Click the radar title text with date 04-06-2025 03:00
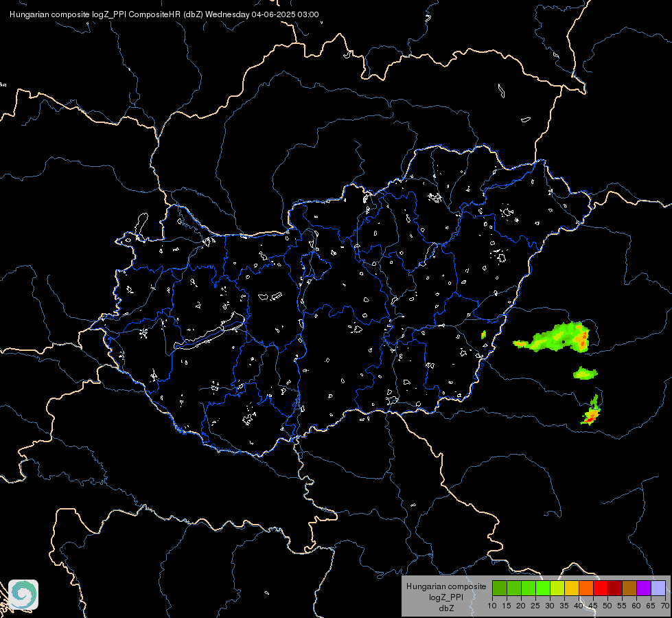The height and width of the screenshot is (618, 672). (164, 14)
